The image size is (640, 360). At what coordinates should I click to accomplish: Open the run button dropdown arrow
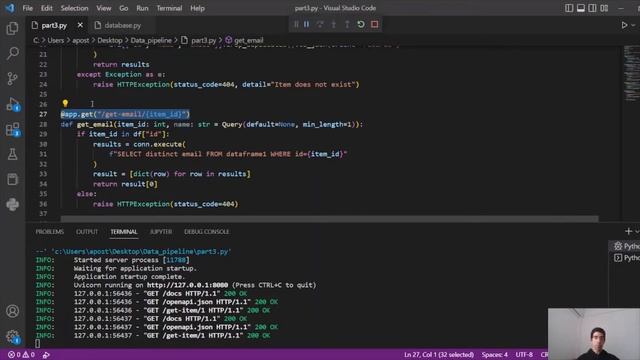point(633,25)
